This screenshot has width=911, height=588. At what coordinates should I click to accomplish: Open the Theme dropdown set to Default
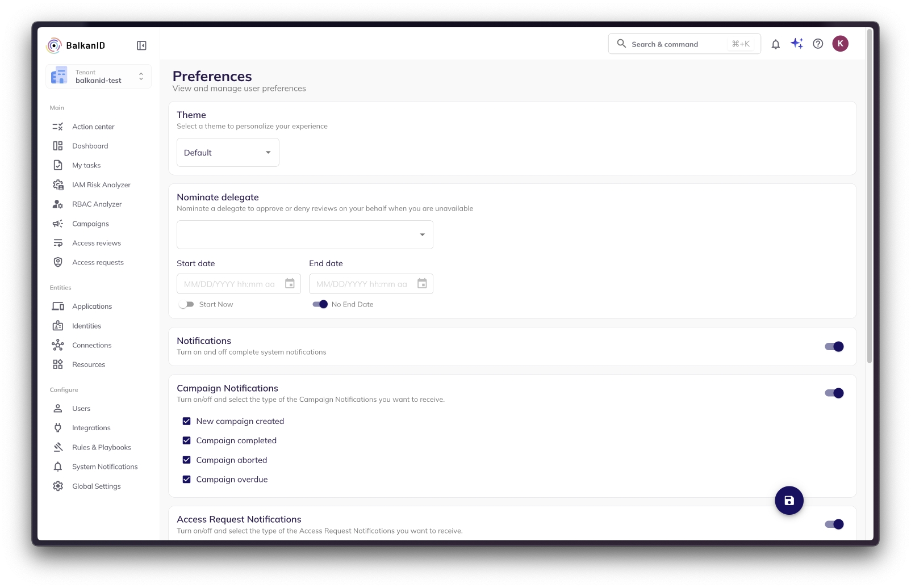228,153
